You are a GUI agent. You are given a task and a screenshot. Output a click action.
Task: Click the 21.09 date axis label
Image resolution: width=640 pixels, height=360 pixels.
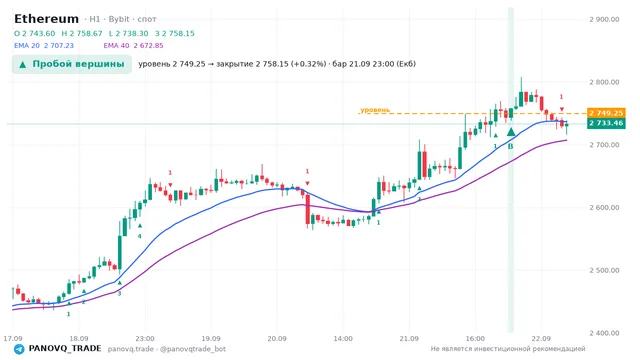tap(409, 339)
